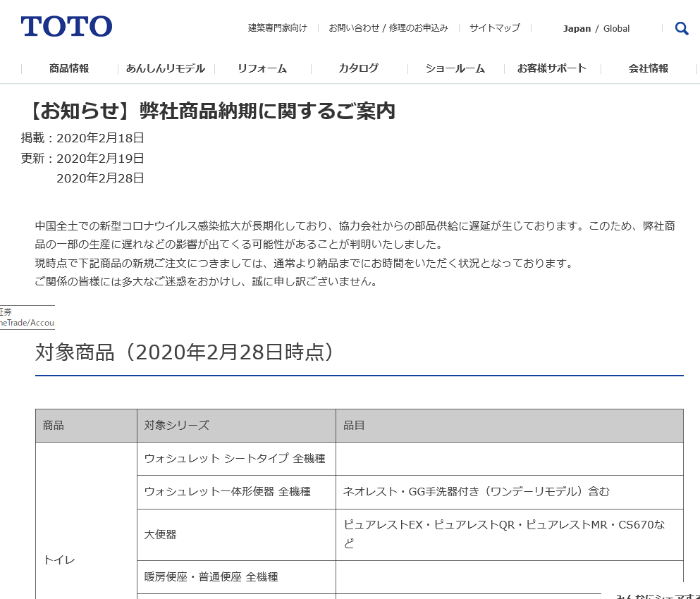Select cell ネオレスト・GG手洗器付き含む
Screen dimensions: 700x599
[510, 492]
